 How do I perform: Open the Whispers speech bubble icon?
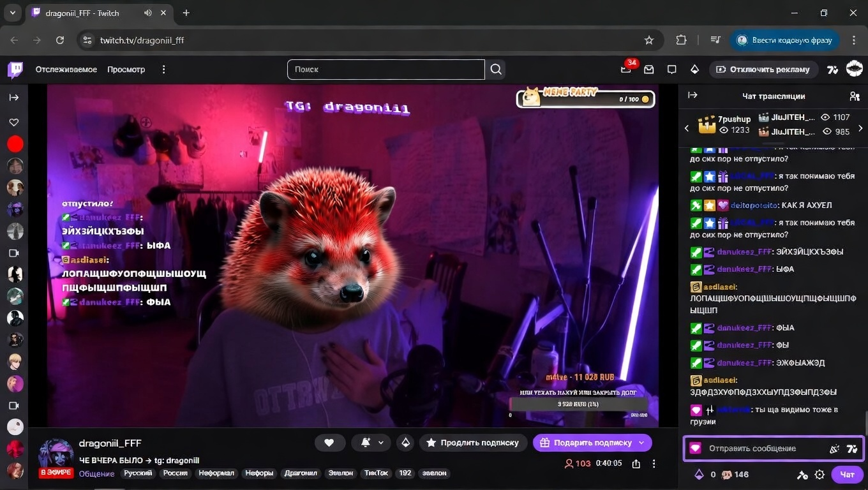pyautogui.click(x=671, y=70)
